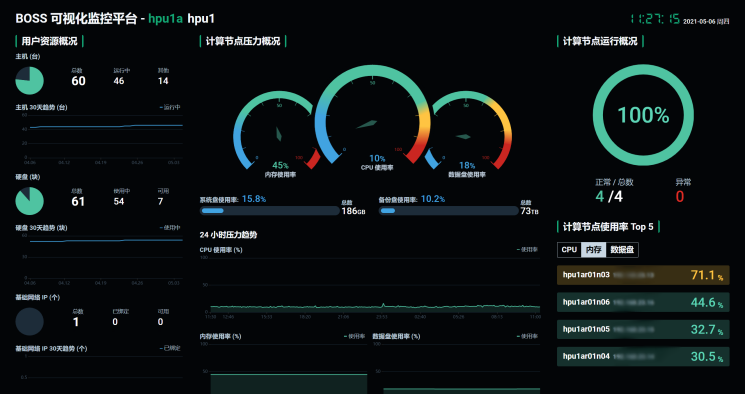Click the digital clock 11:27:15
Viewport: 745px width, 394px height.
[655, 19]
